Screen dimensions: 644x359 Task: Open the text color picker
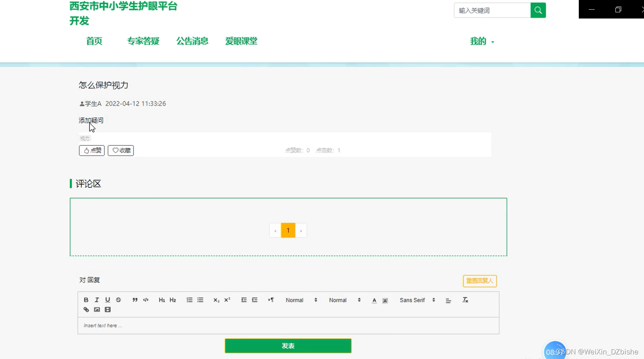[x=374, y=300]
